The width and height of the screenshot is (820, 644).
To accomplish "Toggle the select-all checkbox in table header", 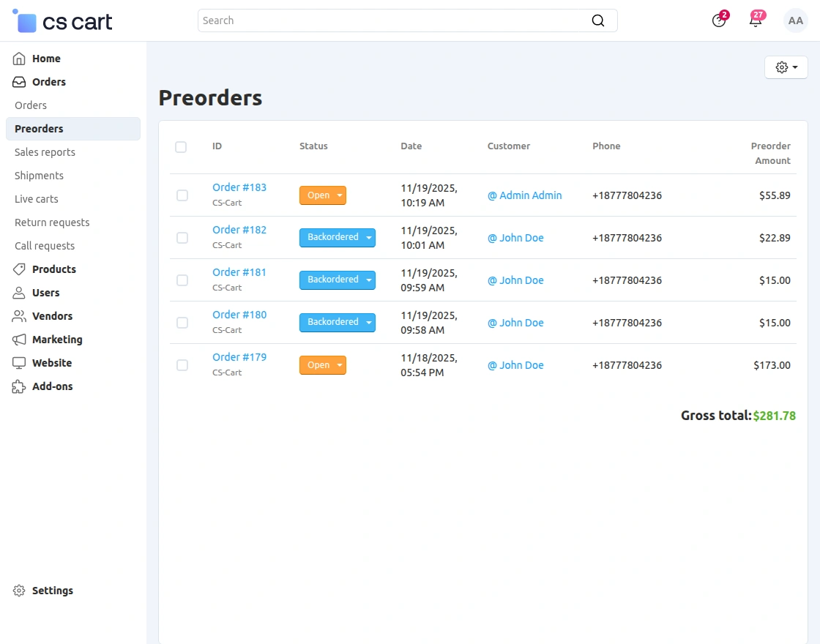I will click(x=181, y=147).
